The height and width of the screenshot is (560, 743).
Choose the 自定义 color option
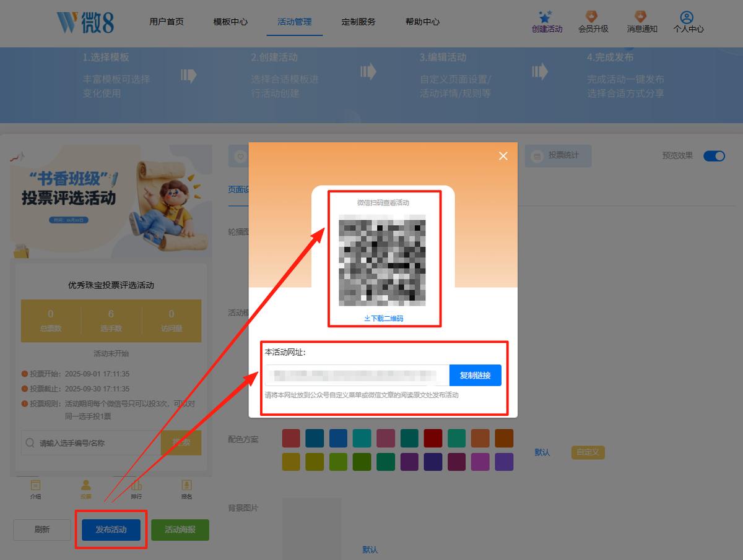pyautogui.click(x=588, y=452)
